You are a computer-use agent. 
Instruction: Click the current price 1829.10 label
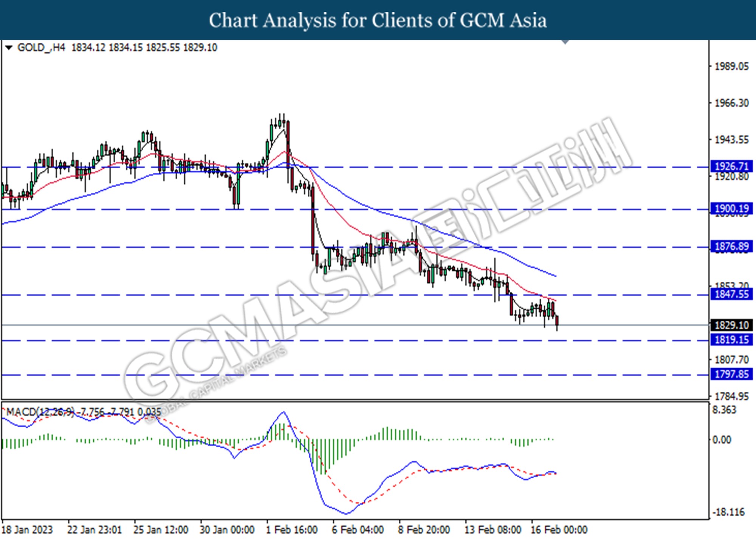point(731,325)
